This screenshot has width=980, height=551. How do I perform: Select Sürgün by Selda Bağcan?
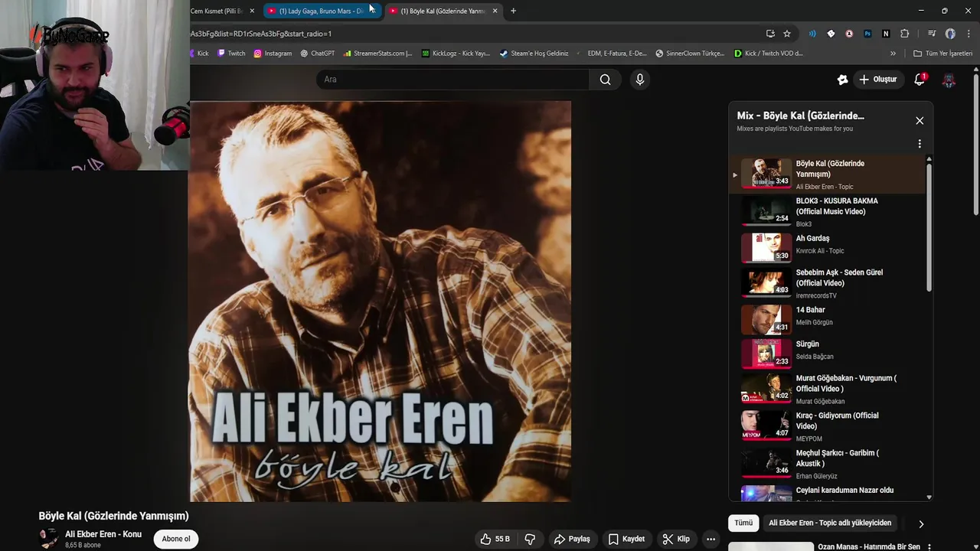point(827,353)
